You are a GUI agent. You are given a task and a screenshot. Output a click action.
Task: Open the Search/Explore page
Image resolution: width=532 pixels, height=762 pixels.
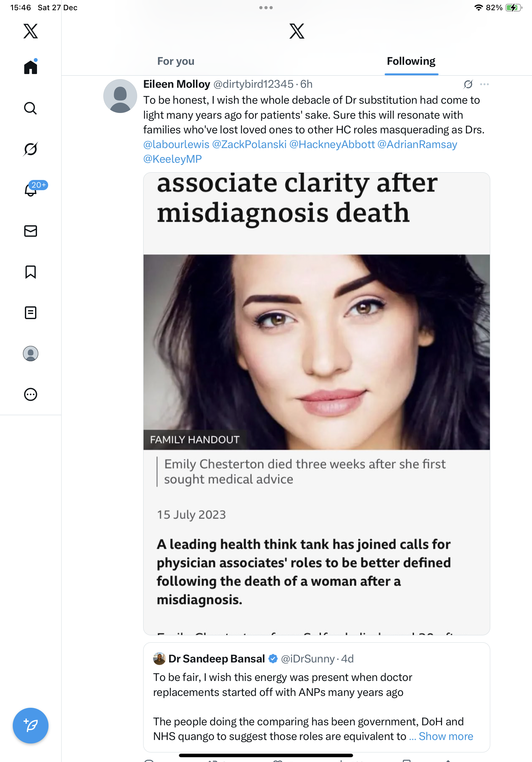[x=31, y=108]
